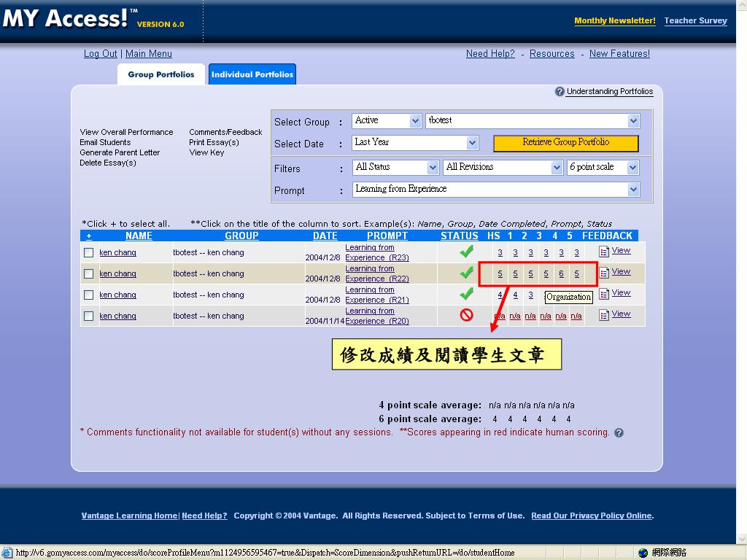Open Learning from Experience (R22) essay link
Screen dimensions: 747x560
(377, 274)
